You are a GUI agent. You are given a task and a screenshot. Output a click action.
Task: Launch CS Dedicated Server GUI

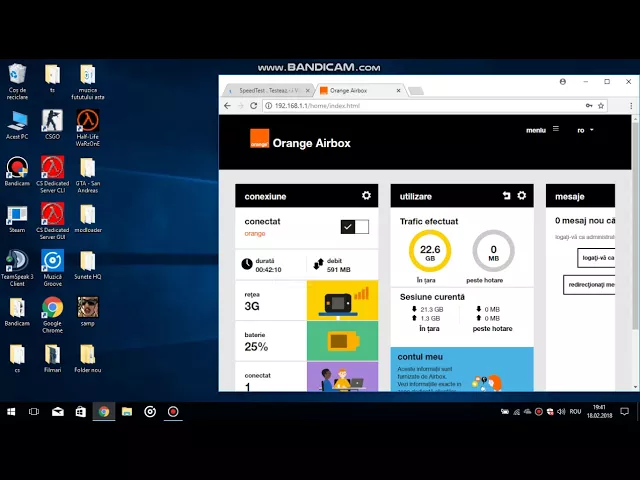(52, 222)
